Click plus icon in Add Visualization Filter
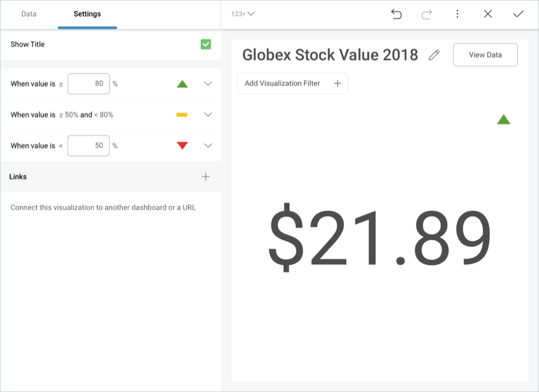This screenshot has width=539, height=392. tap(337, 83)
